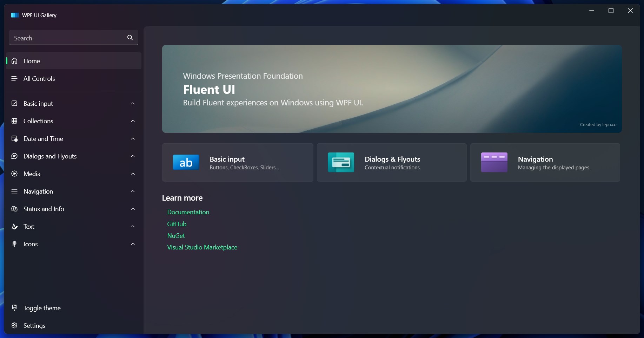The width and height of the screenshot is (644, 338).
Task: Click the Date and Time calendar icon
Action: click(14, 138)
